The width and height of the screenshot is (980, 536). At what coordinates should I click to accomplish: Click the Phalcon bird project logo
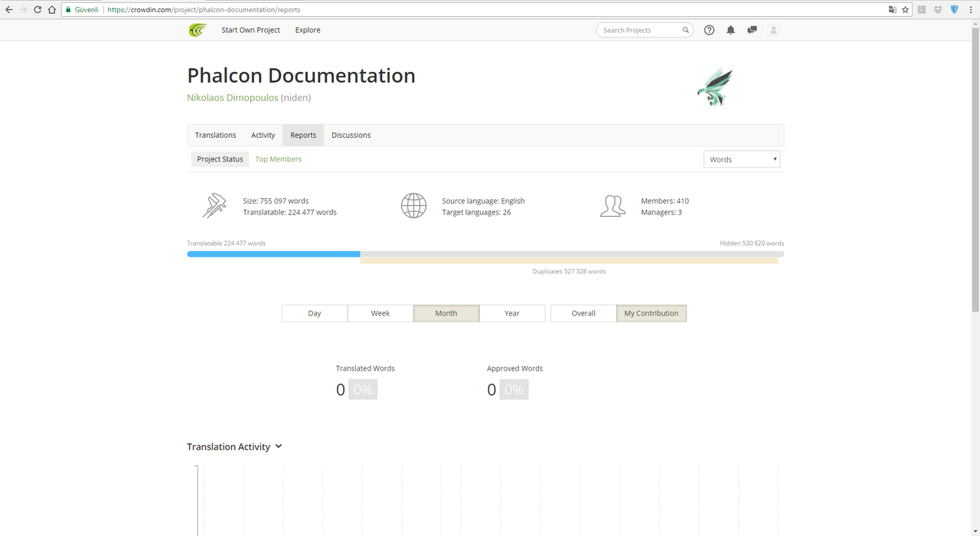(x=715, y=87)
